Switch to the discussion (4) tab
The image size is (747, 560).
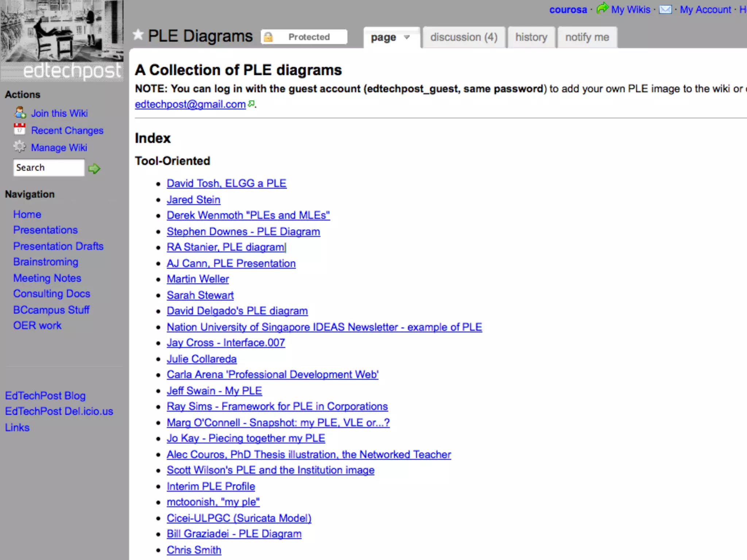(x=464, y=37)
